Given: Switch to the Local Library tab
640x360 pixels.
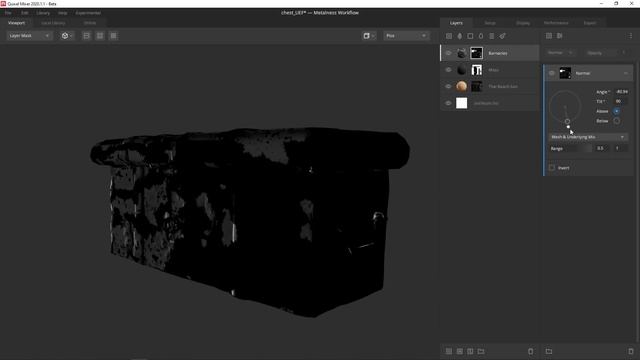Looking at the screenshot, I should (53, 23).
